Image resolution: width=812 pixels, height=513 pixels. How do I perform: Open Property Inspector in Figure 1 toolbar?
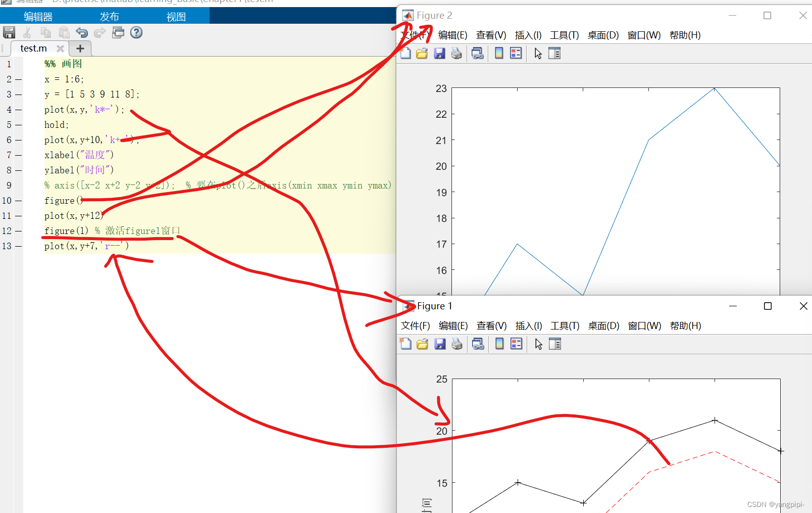tap(555, 344)
